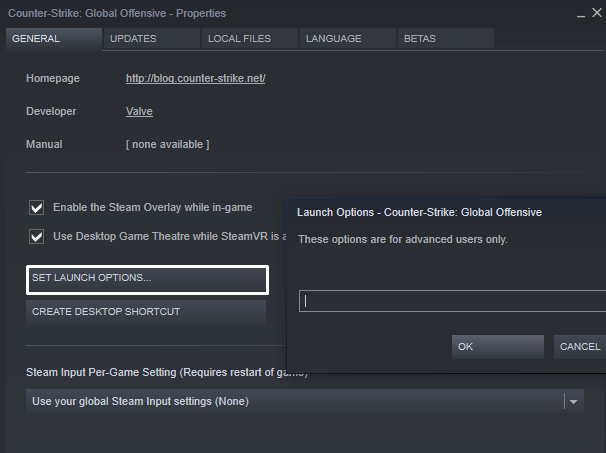
Task: Click the Developer label
Action: click(51, 111)
